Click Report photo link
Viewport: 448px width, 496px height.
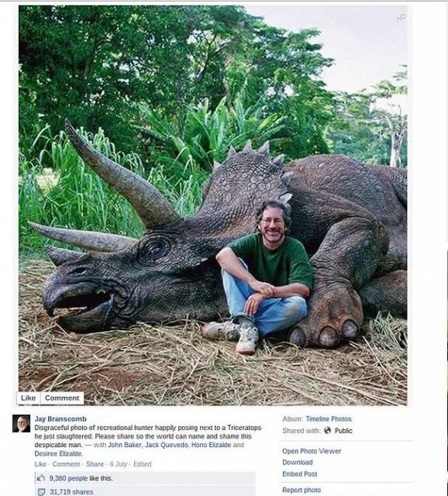point(302,490)
